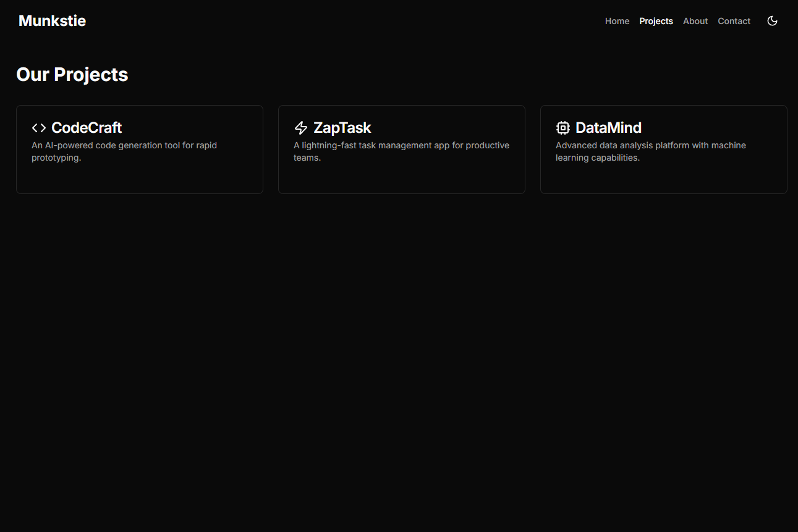Image resolution: width=798 pixels, height=532 pixels.
Task: Click the DataMind machine learning description
Action: [x=650, y=151]
